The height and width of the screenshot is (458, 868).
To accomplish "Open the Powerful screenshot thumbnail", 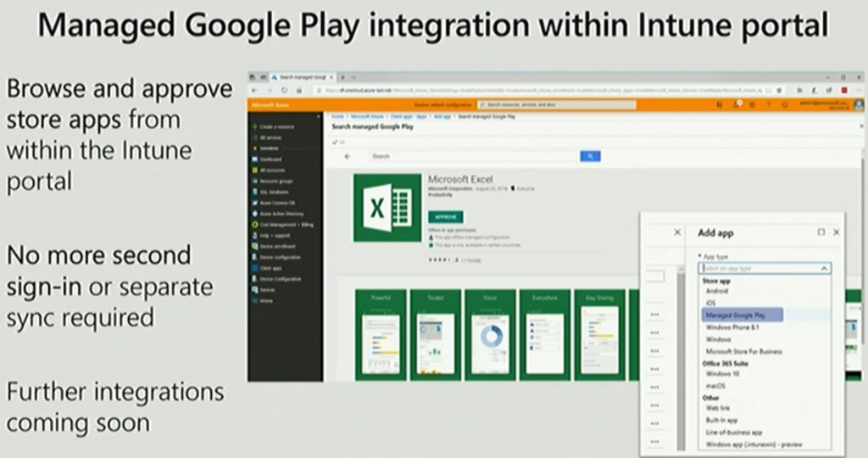I will tap(381, 335).
